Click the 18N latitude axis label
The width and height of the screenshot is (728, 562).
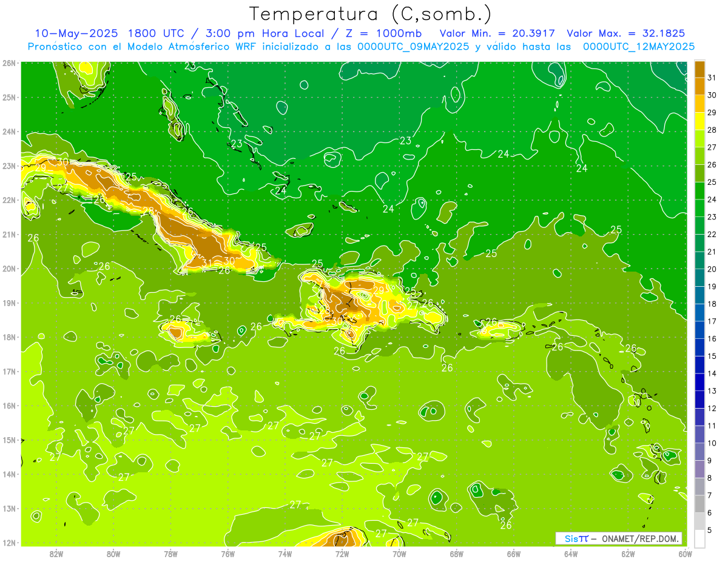(8, 337)
